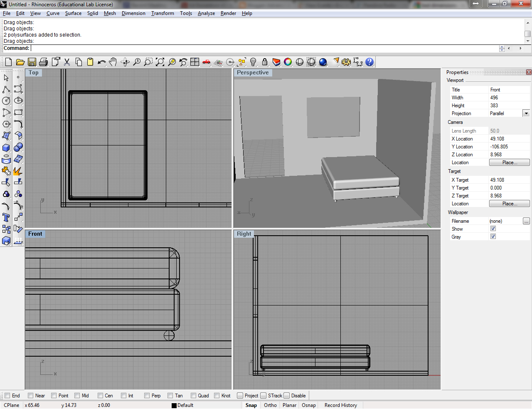Screen dimensions: 532x409
Task: Select the Pan hand tool
Action: click(x=113, y=62)
